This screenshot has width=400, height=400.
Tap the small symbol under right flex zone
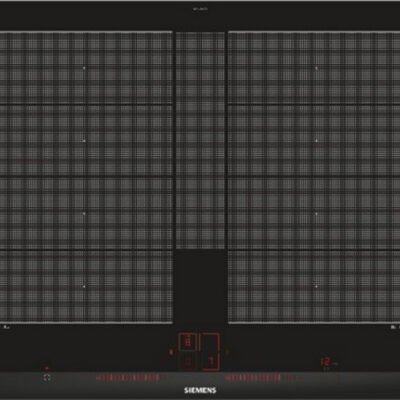pos(394,327)
